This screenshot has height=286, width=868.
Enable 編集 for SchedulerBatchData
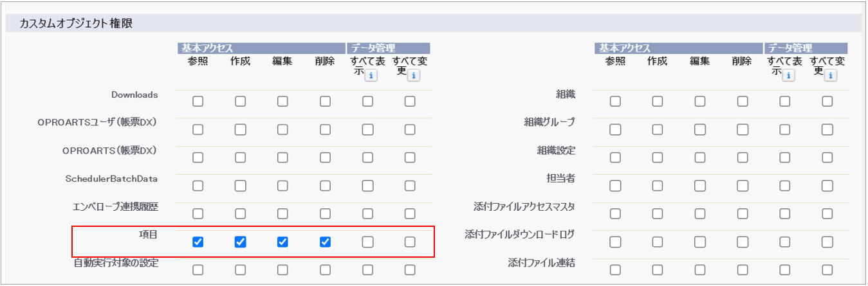pos(283,186)
